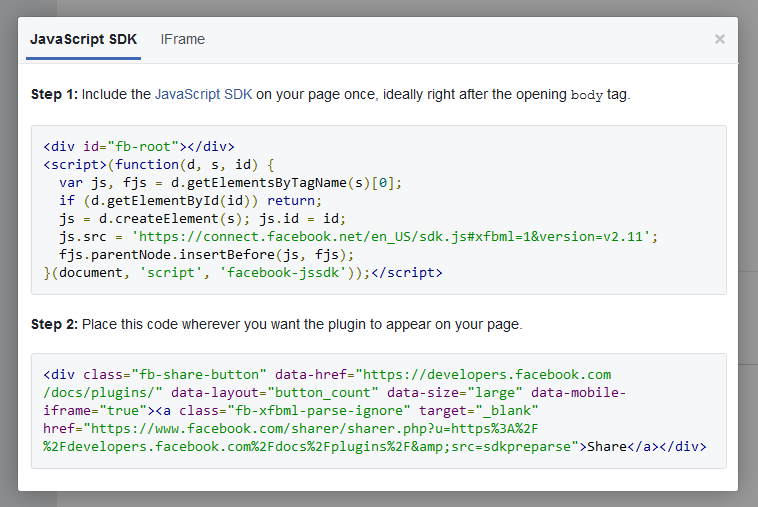Click the fb-xfbml-parse-ignore code line
Screen dimensions: 758x507
click(x=291, y=411)
